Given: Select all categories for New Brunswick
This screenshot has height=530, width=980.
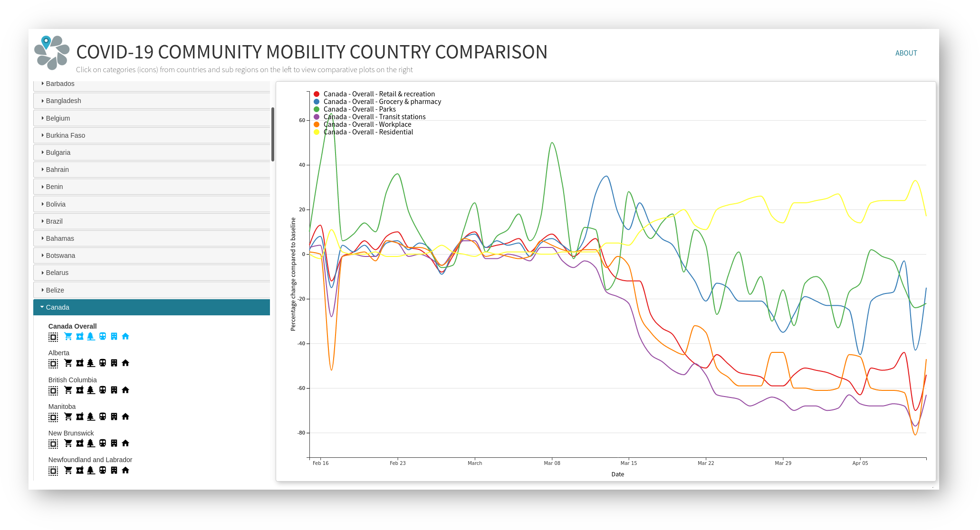Looking at the screenshot, I should (x=53, y=444).
